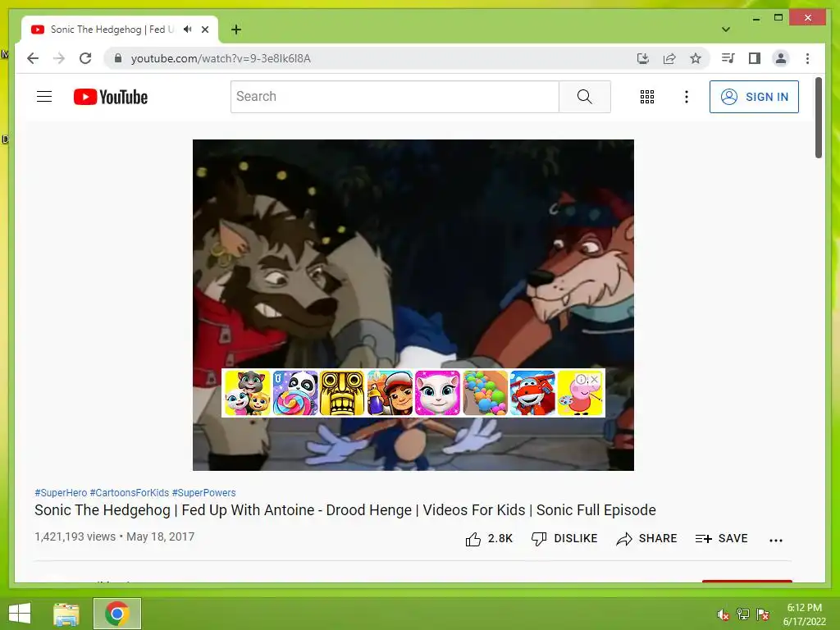Dislike the Sonic video
840x630 pixels.
[x=564, y=539]
